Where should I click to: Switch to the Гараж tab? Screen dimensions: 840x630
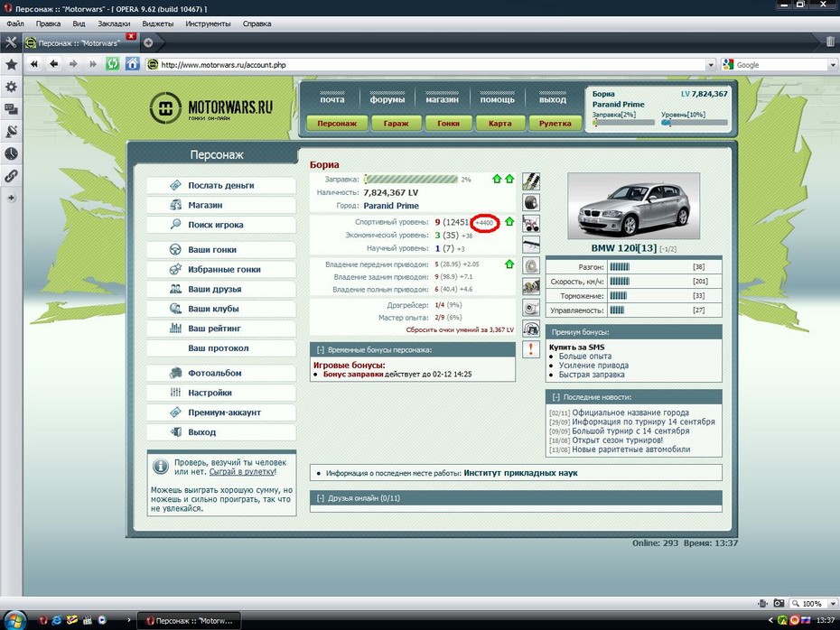(396, 123)
